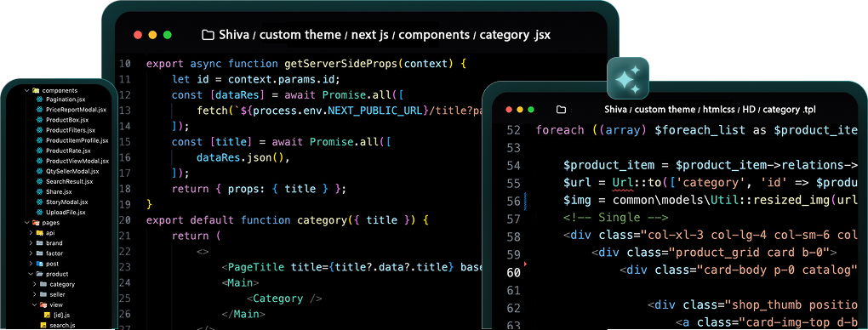Click JS file icon beside [id].js
This screenshot has height=330, width=868.
pyautogui.click(x=48, y=315)
